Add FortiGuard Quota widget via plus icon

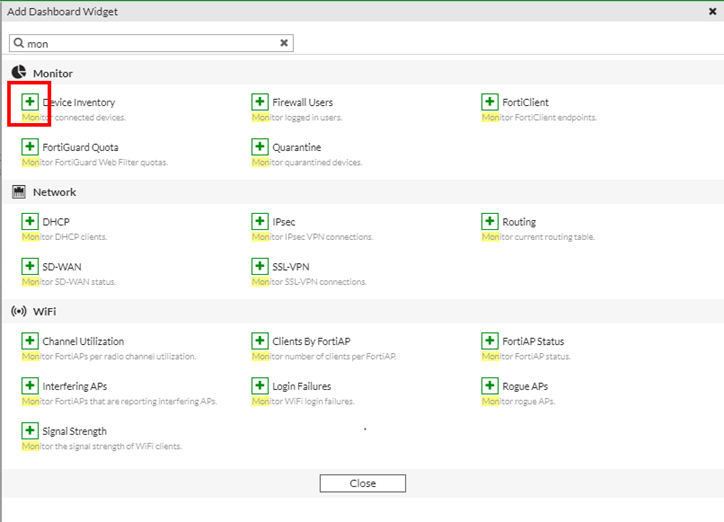pyautogui.click(x=30, y=147)
